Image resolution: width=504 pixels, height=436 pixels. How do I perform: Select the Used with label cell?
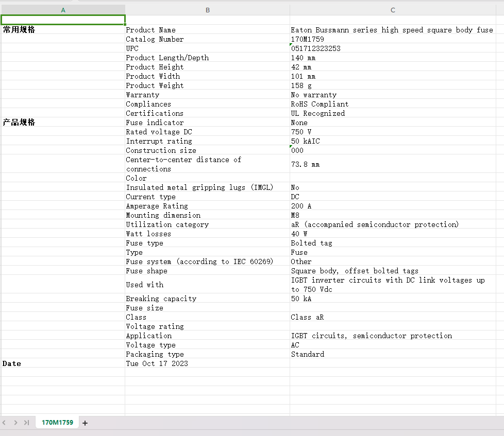tap(207, 285)
